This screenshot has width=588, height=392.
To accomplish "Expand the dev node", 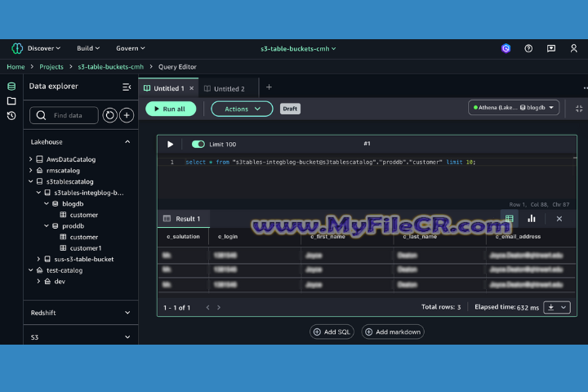I will pos(38,281).
